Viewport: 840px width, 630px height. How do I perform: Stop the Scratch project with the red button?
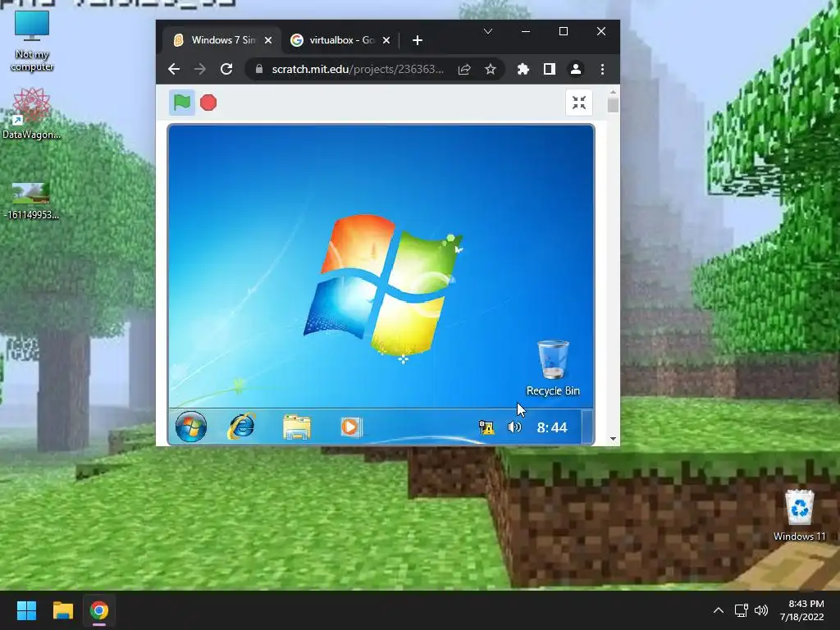208,103
